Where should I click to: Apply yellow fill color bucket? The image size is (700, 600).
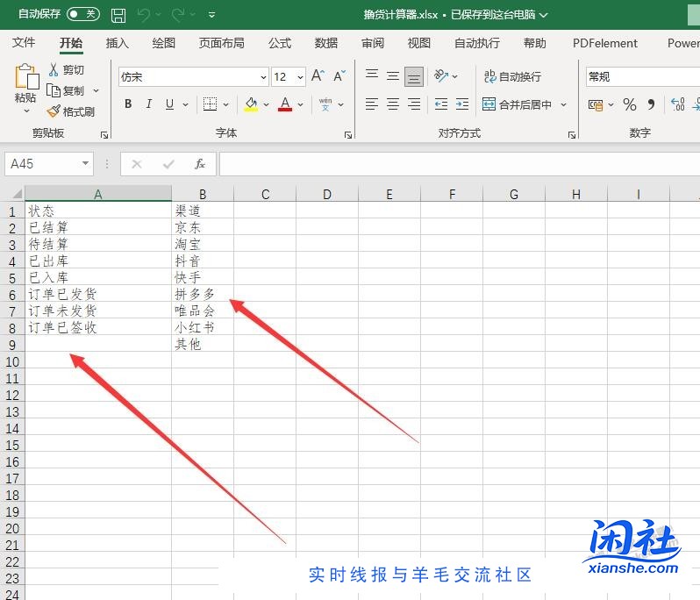pyautogui.click(x=251, y=104)
